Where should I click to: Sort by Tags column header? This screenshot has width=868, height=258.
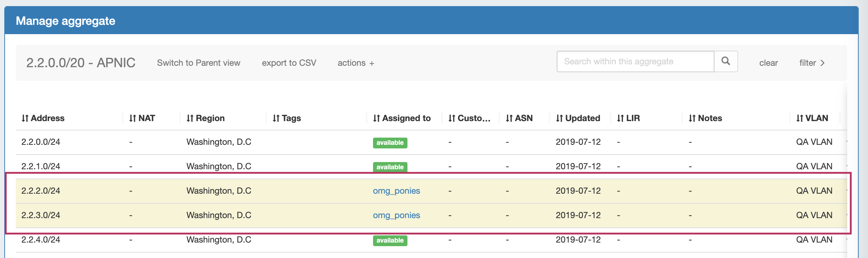click(287, 118)
